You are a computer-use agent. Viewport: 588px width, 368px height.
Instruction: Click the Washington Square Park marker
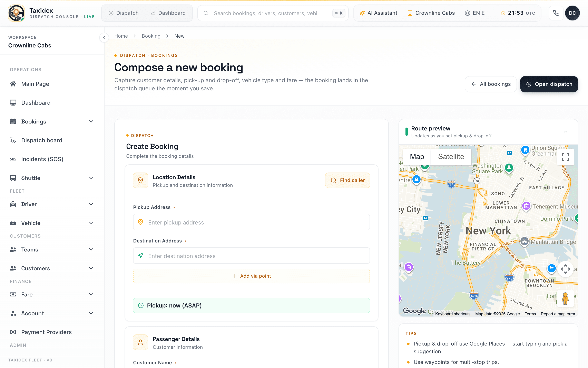tap(509, 168)
